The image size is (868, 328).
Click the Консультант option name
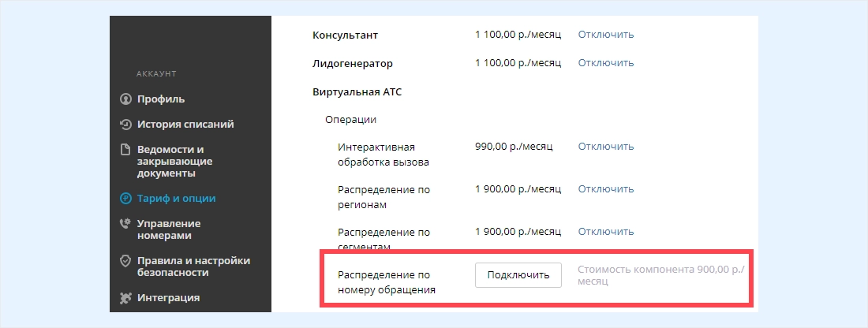[346, 35]
